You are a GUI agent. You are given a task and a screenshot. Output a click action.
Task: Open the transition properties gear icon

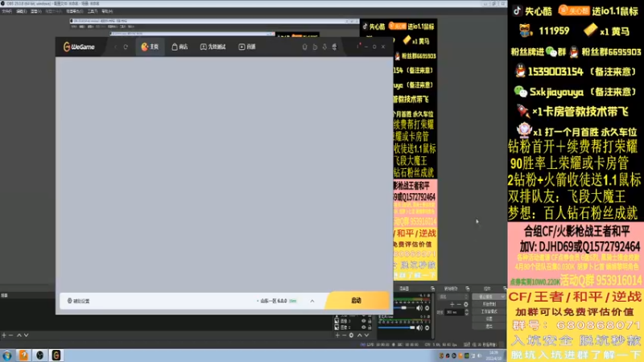[466, 305]
